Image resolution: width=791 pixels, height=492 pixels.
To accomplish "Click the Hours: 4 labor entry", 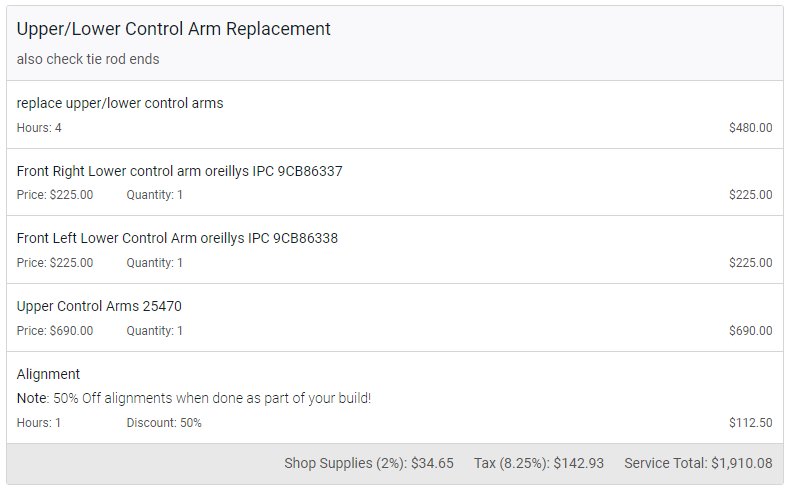I will pos(39,128).
